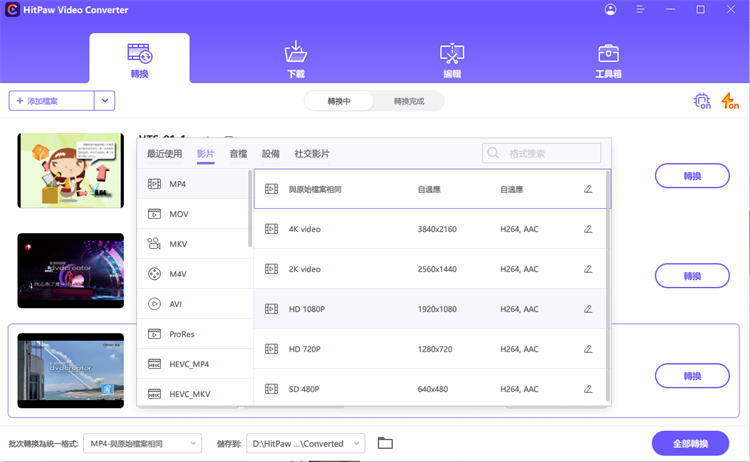Screen dimensions: 750x462
Task: Open the 工具箱 toolbox tab
Action: click(608, 59)
